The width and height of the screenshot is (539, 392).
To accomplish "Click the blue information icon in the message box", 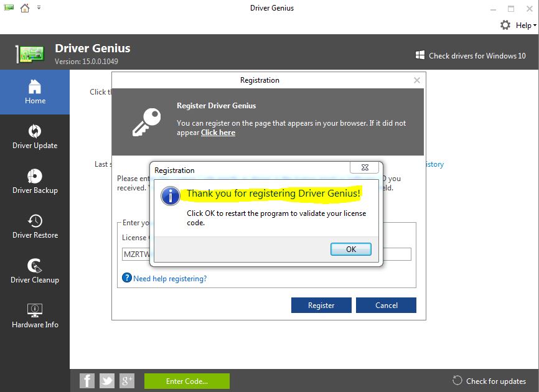I will 170,196.
